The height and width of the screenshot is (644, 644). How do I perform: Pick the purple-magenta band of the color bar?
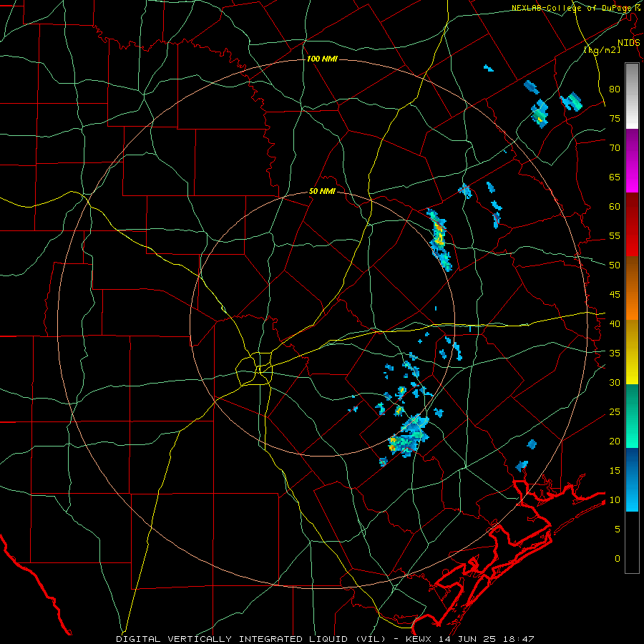[632, 160]
